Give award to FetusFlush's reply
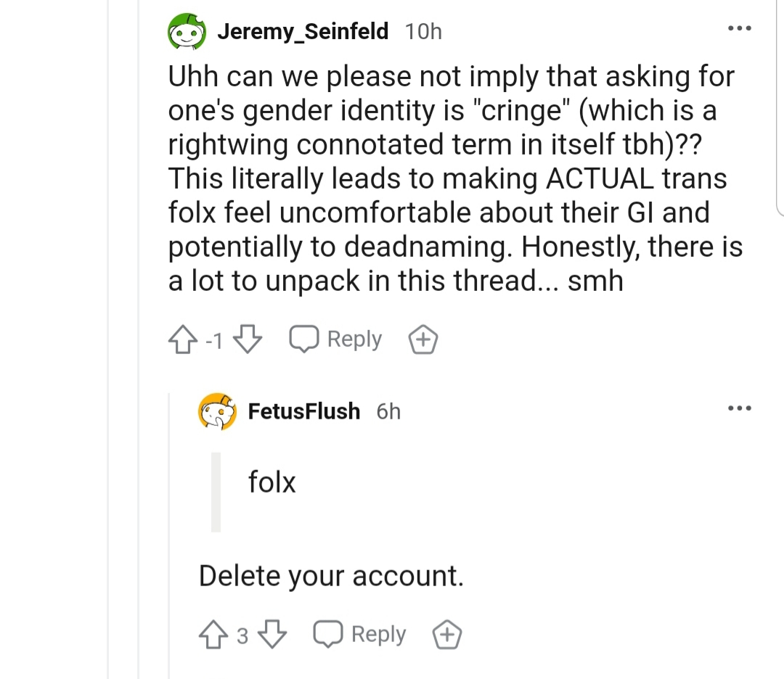The width and height of the screenshot is (784, 679). click(x=447, y=635)
